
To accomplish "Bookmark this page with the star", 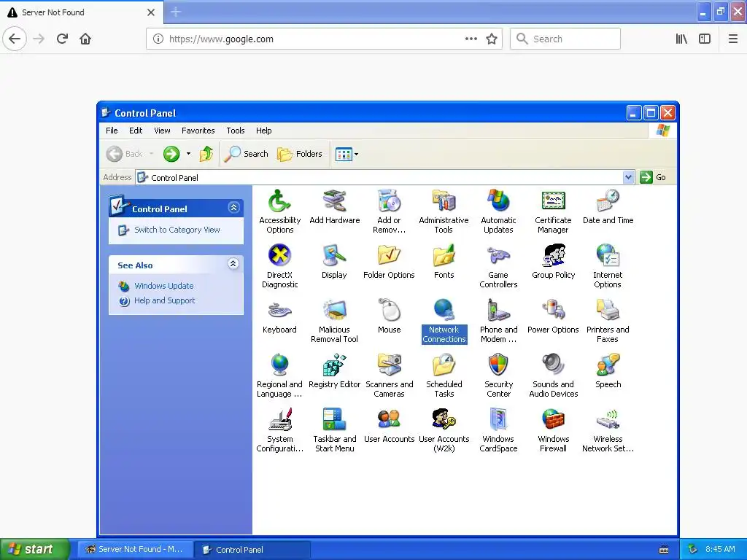I will click(x=492, y=39).
